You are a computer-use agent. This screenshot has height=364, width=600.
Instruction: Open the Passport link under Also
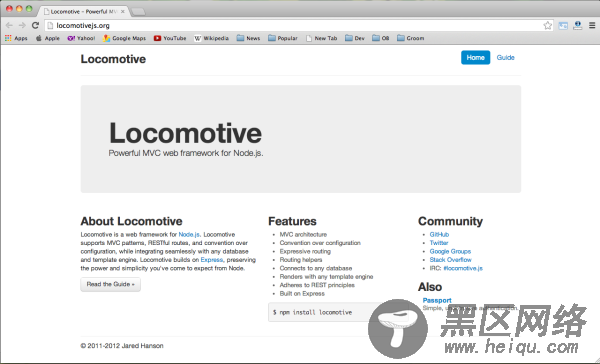pyautogui.click(x=437, y=300)
